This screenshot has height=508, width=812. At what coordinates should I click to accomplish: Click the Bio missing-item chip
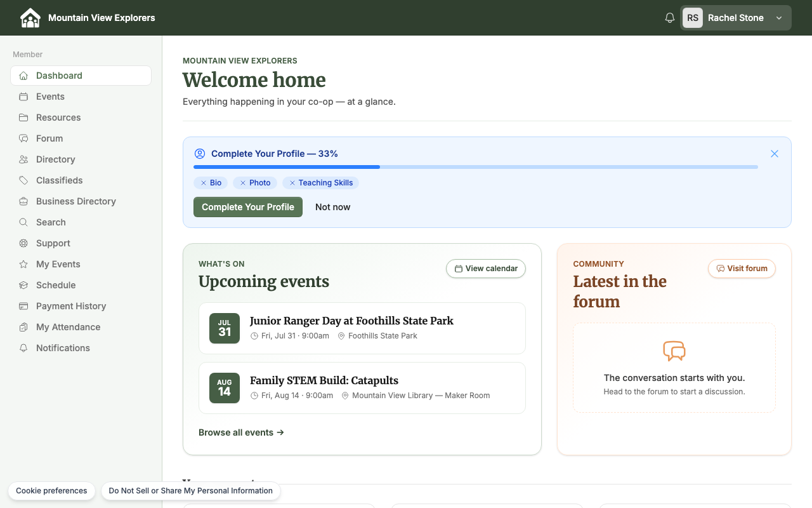(x=211, y=183)
